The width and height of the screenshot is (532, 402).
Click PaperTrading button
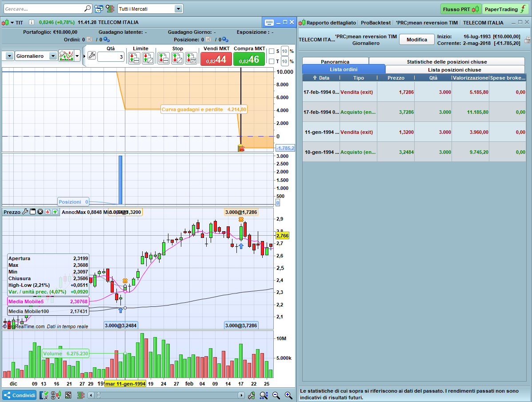pos(505,9)
